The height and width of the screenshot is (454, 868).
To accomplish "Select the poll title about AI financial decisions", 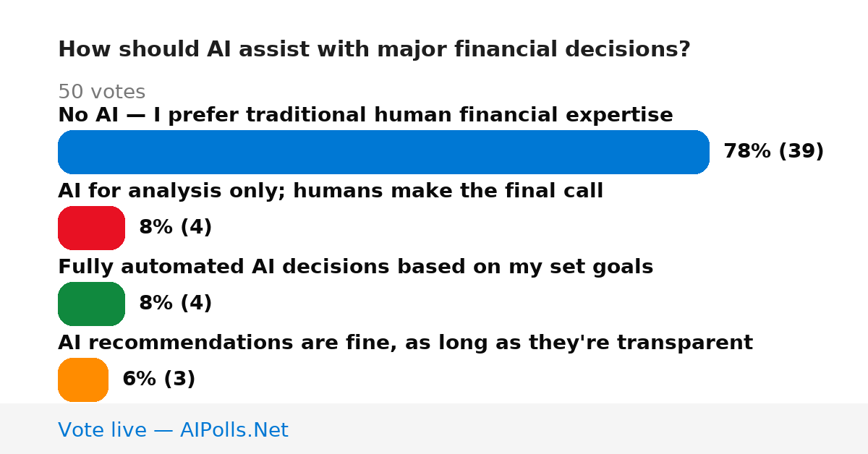I will click(x=374, y=50).
